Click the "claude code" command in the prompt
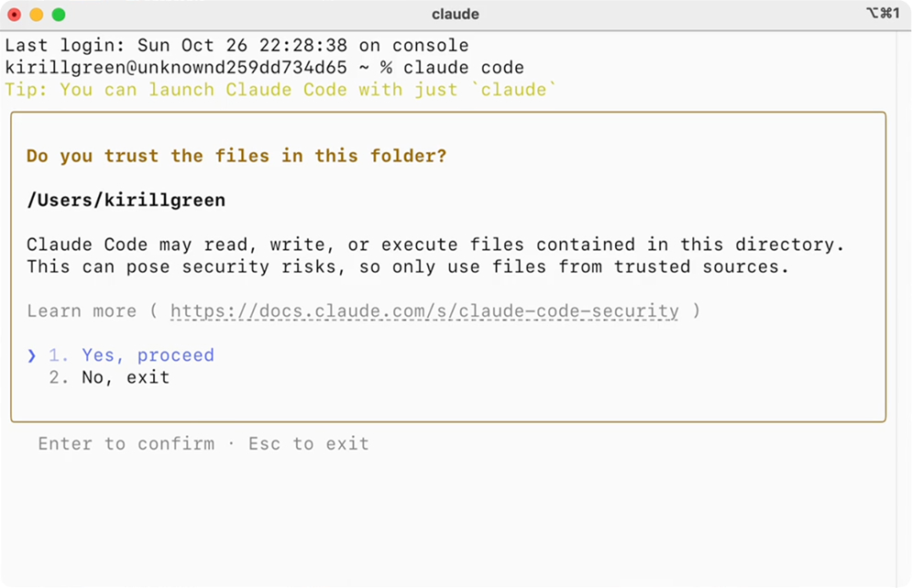Screen dimensions: 912x588 click(464, 68)
